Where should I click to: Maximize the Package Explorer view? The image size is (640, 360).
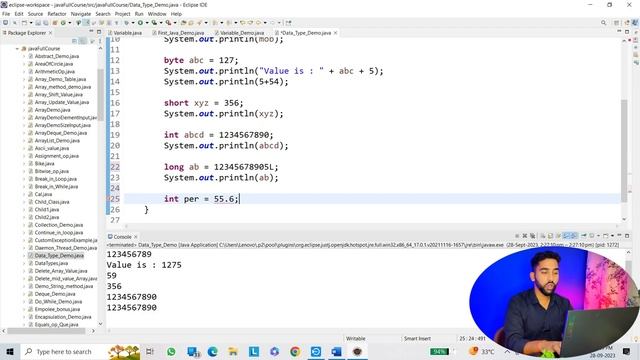[99, 32]
